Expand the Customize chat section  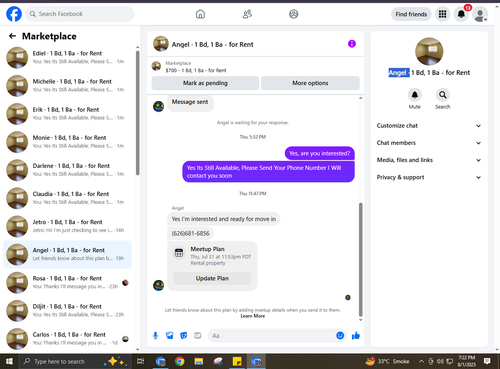(x=429, y=126)
